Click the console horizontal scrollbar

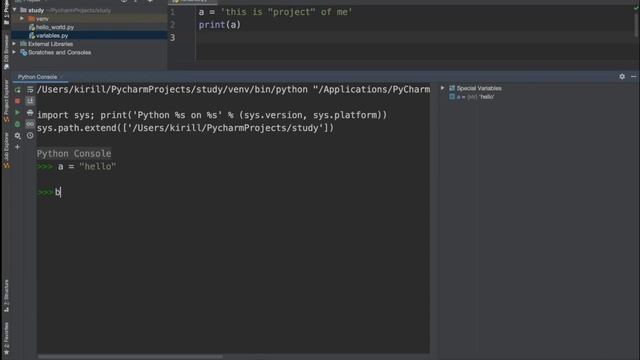[130, 356]
